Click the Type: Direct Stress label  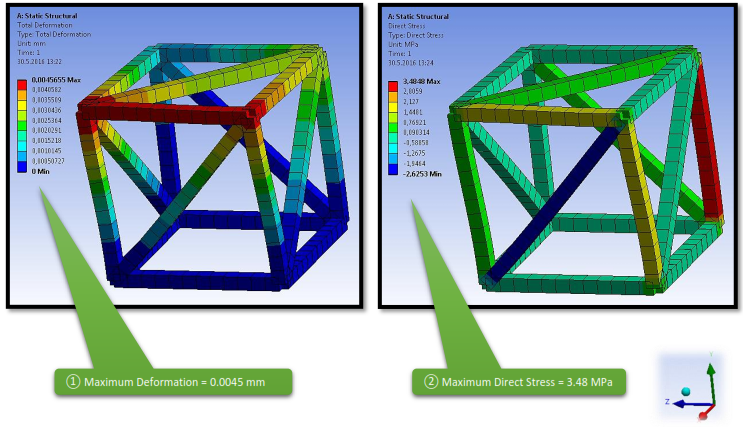pyautogui.click(x=419, y=34)
